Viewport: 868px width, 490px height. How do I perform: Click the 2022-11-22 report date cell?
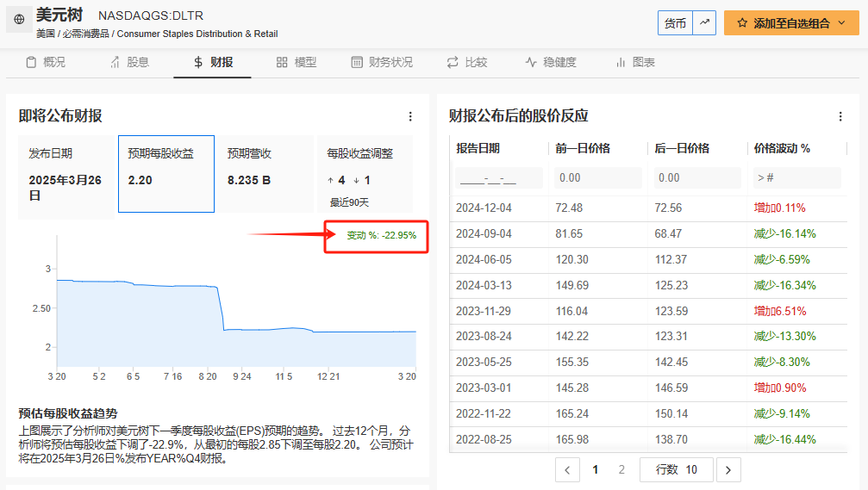coord(484,413)
